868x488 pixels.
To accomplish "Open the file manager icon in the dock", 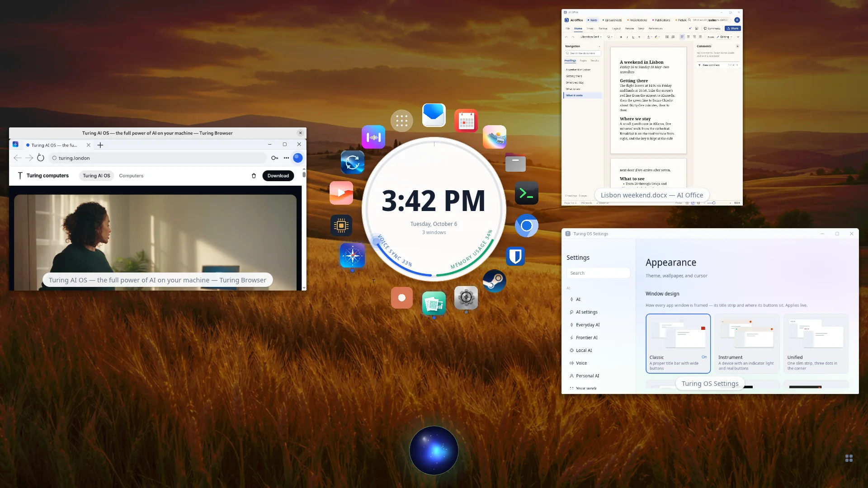I will [515, 162].
